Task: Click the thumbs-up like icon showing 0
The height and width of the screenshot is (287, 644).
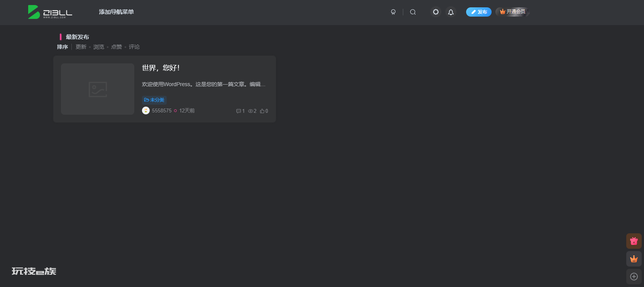Action: [x=264, y=111]
